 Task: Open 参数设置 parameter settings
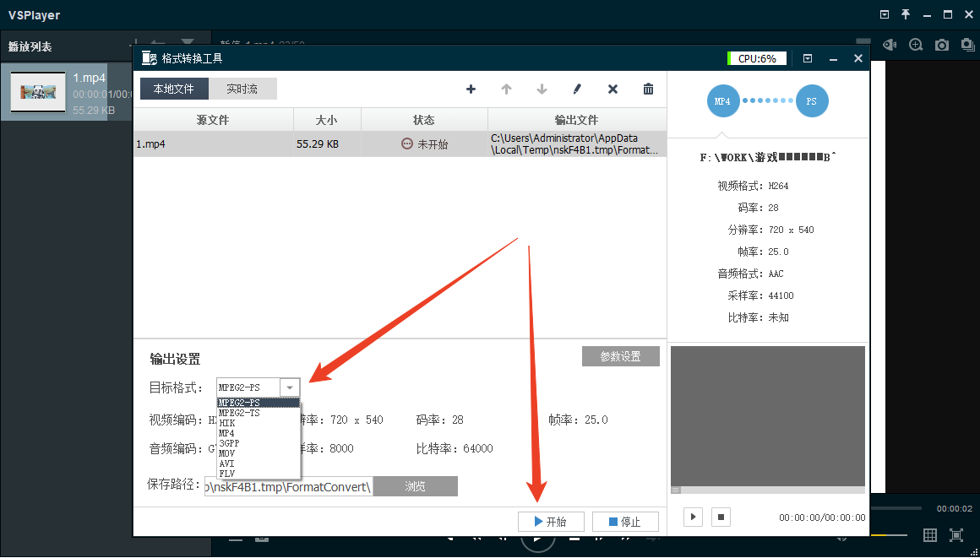(x=621, y=356)
